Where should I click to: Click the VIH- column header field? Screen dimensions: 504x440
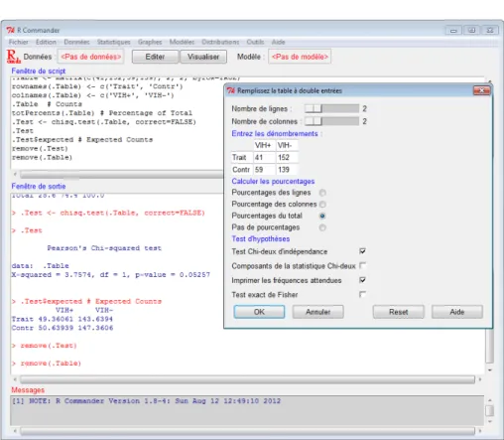click(287, 145)
